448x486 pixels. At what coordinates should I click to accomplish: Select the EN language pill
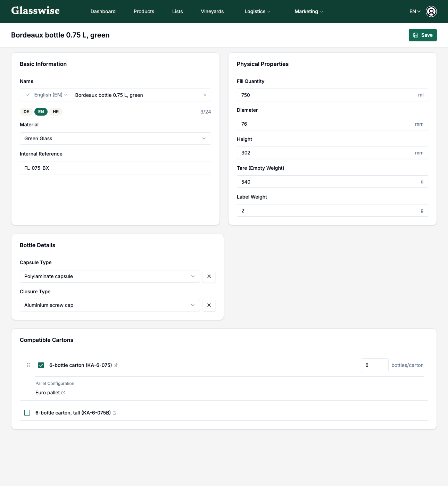point(41,112)
